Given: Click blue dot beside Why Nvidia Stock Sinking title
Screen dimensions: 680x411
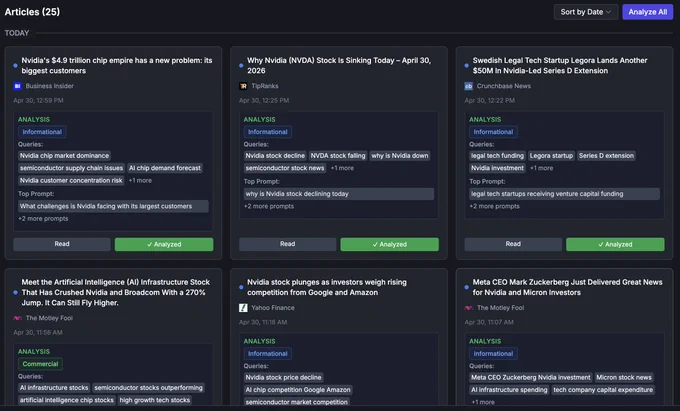Looking at the screenshot, I should click(241, 65).
